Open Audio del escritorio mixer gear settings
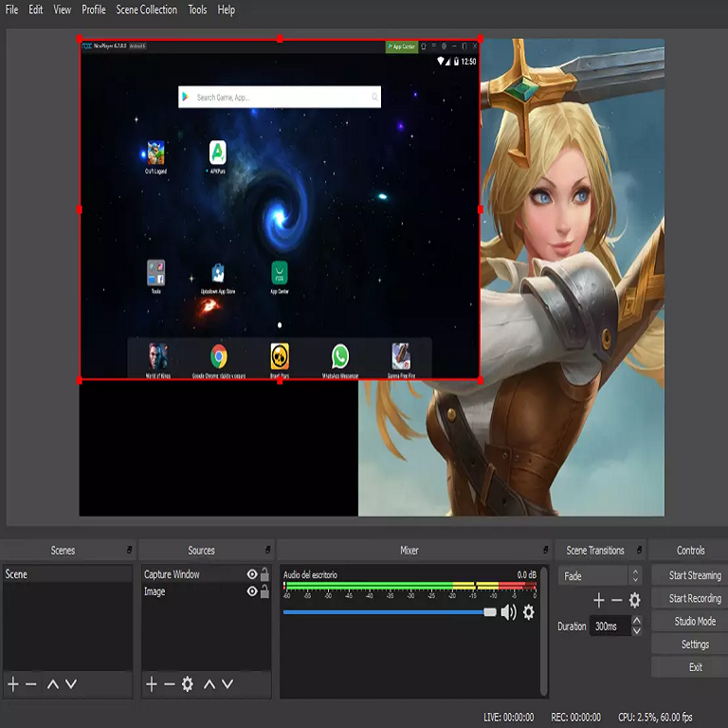Screen dimensions: 728x728 coord(528,612)
